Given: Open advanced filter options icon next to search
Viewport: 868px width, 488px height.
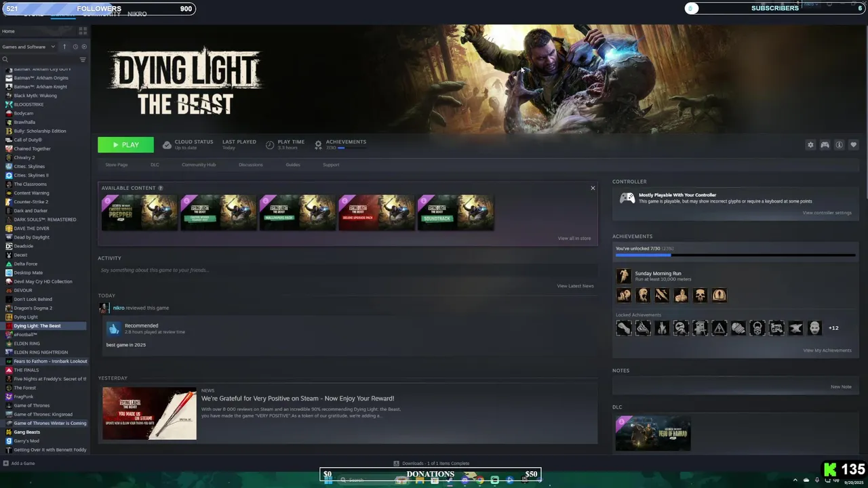Looking at the screenshot, I should click(83, 60).
